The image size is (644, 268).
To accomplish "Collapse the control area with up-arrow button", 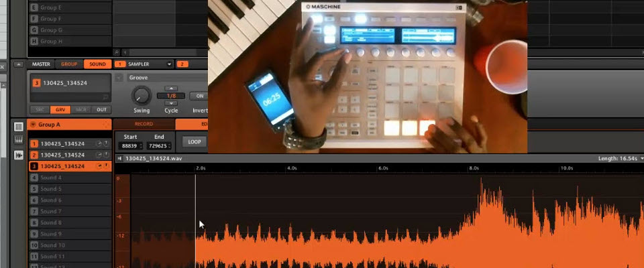I will (x=19, y=64).
